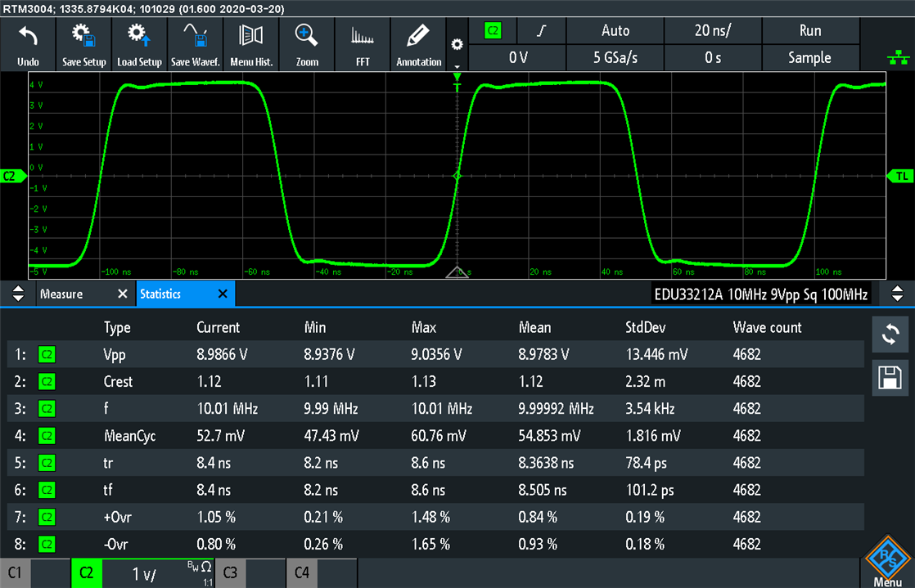Tap the Auto trigger mode field
The height and width of the screenshot is (588, 915).
615,31
